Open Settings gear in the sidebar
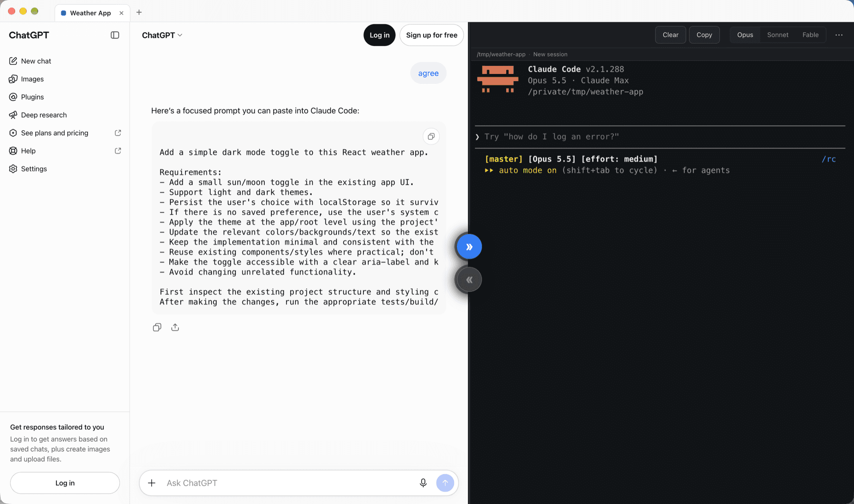854x504 pixels. point(13,169)
